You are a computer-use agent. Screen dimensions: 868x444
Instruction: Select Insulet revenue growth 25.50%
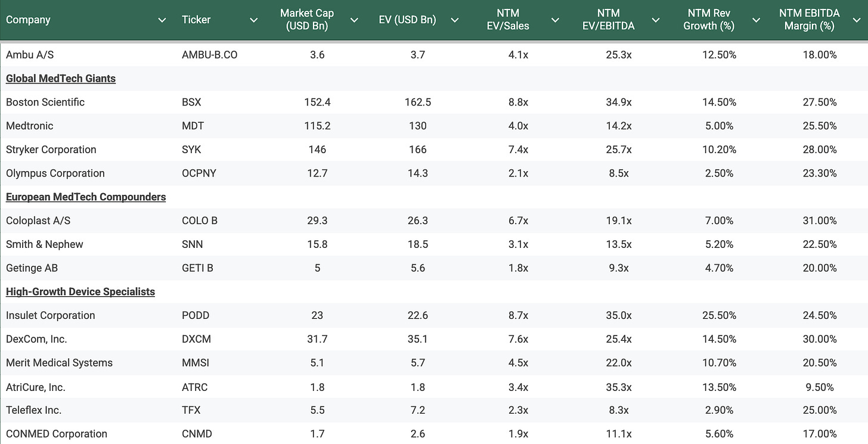[719, 315]
